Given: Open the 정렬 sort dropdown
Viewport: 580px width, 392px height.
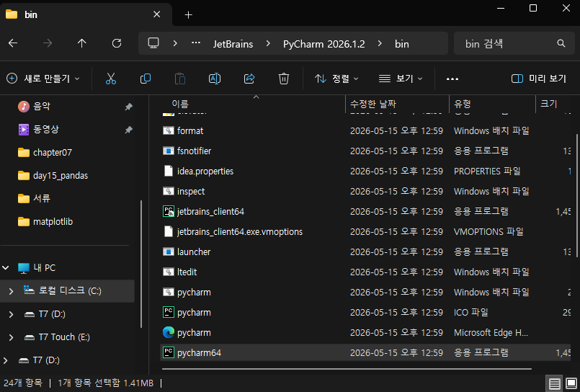Looking at the screenshot, I should (336, 79).
